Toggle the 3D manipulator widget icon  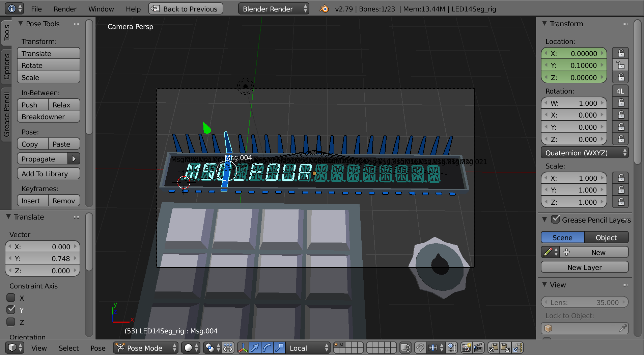tap(243, 348)
